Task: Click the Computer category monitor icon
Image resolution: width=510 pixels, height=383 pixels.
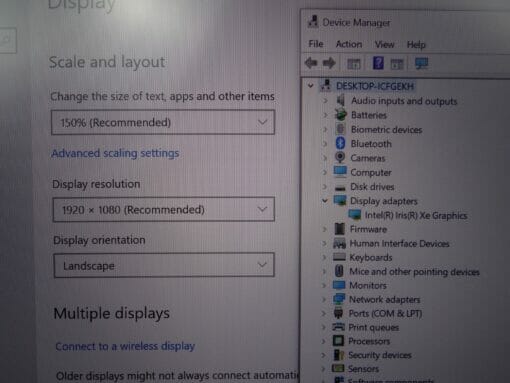Action: pyautogui.click(x=340, y=171)
